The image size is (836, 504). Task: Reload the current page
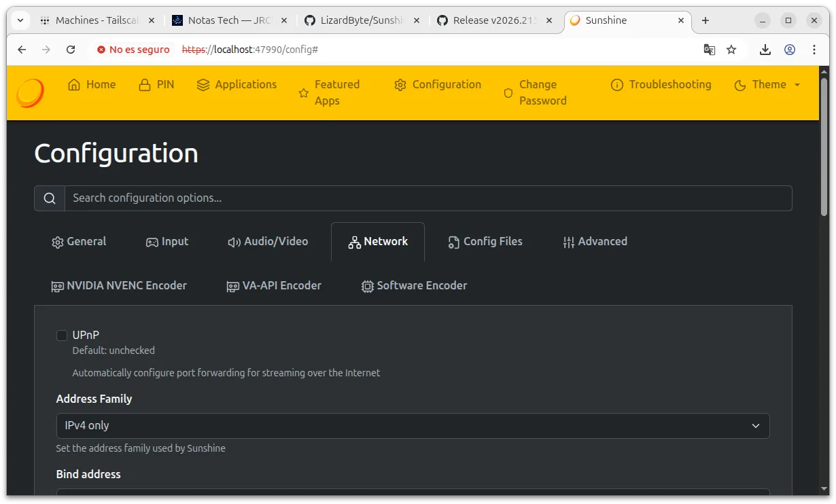pyautogui.click(x=71, y=50)
